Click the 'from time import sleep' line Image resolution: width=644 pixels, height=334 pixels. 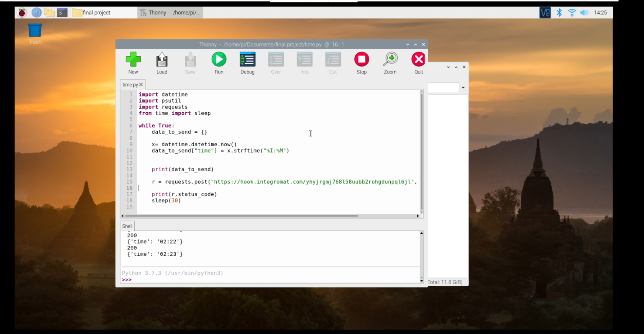(x=175, y=113)
